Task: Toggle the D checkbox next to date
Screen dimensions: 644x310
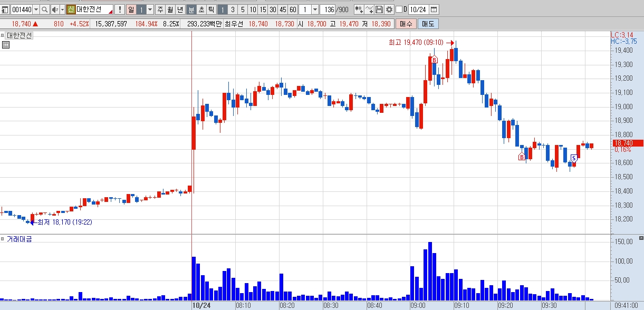Action: click(x=399, y=9)
